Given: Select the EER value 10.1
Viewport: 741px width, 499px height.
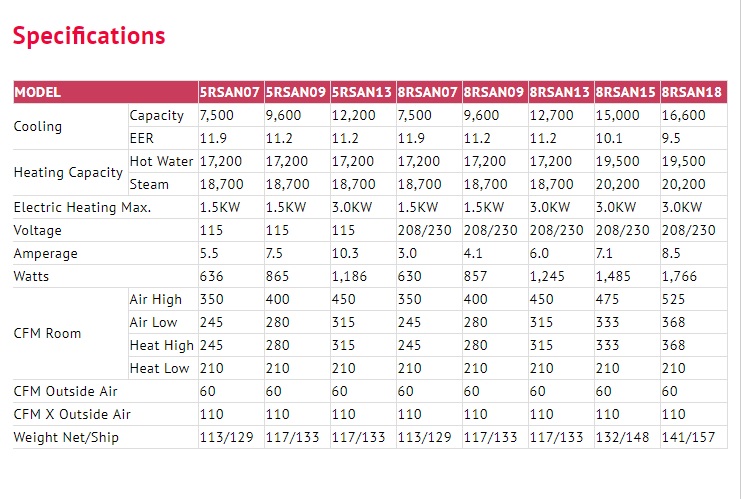Looking at the screenshot, I should 609,138.
